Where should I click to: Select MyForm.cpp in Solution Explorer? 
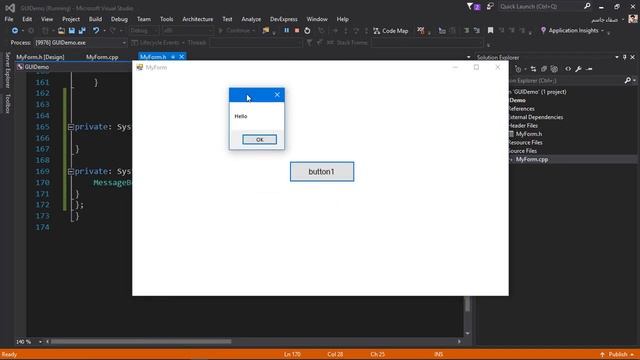click(531, 160)
